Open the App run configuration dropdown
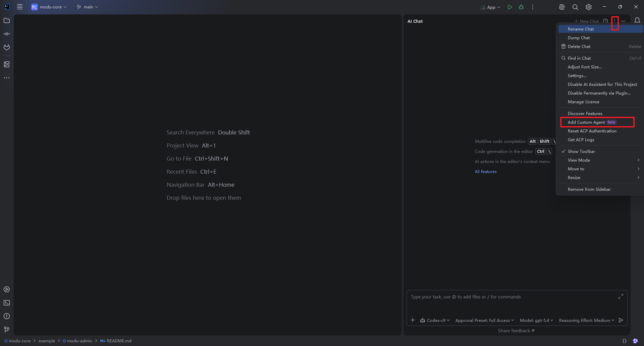 pyautogui.click(x=490, y=7)
